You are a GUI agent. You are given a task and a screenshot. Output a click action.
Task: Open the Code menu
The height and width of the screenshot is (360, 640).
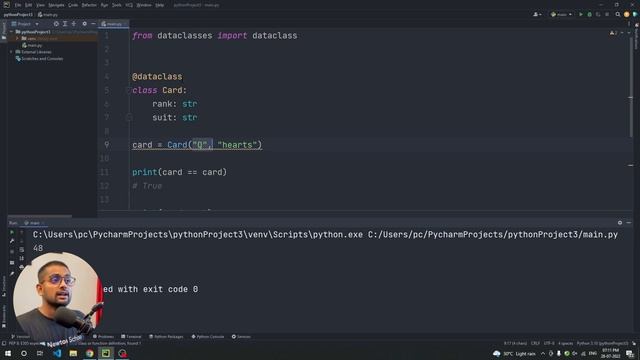click(x=73, y=5)
